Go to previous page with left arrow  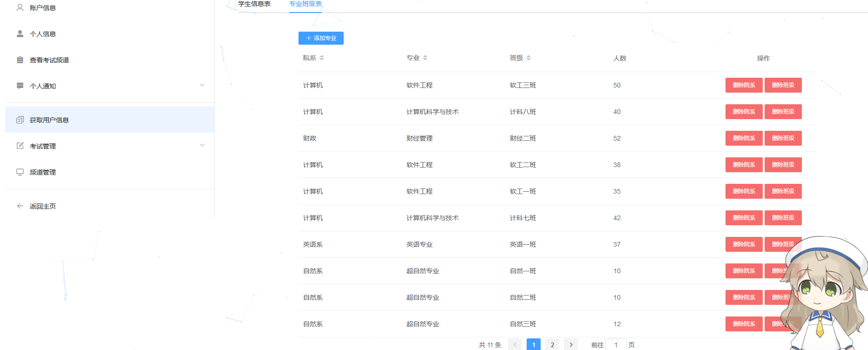[x=515, y=345]
